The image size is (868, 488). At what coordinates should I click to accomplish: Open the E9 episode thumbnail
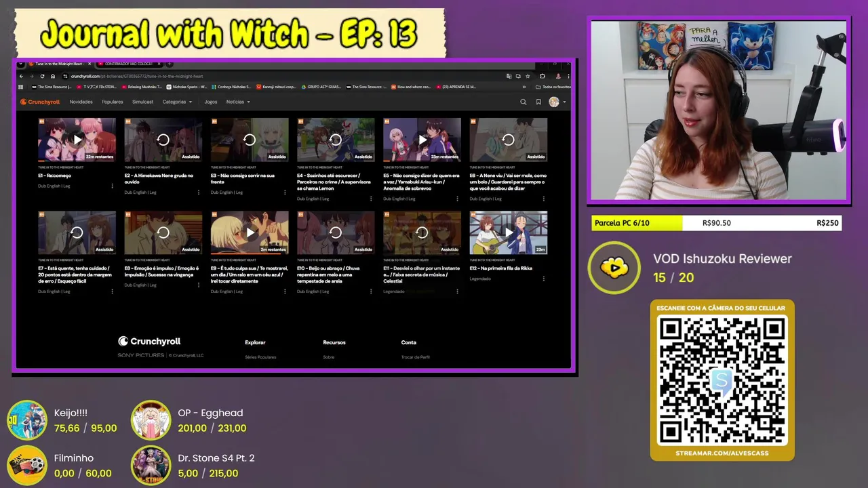tap(250, 232)
